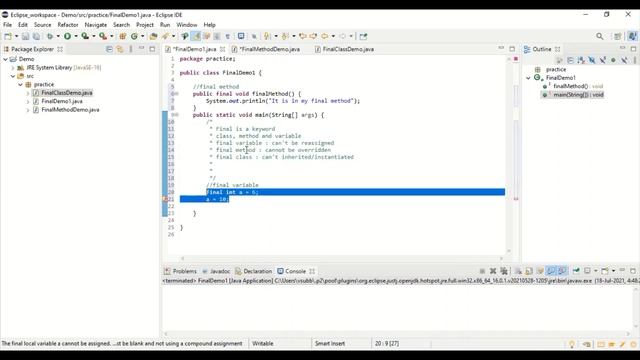Click the tip light bulb in status bar
Image resolution: width=640 pixels, height=360 pixels.
[x=571, y=344]
